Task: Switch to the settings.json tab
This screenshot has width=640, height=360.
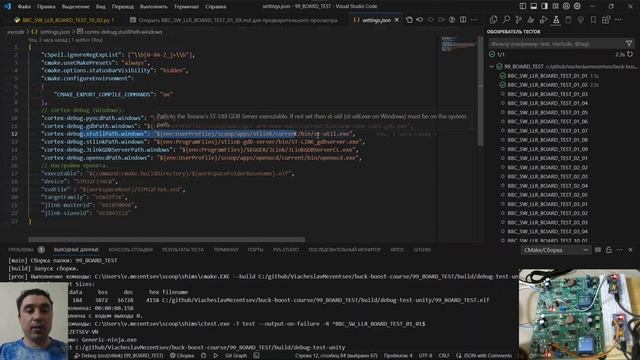Action: coord(376,20)
